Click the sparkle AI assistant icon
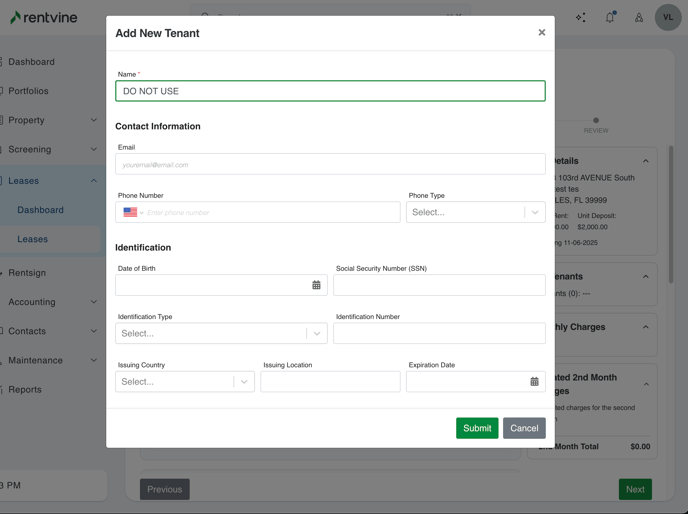 pos(581,17)
